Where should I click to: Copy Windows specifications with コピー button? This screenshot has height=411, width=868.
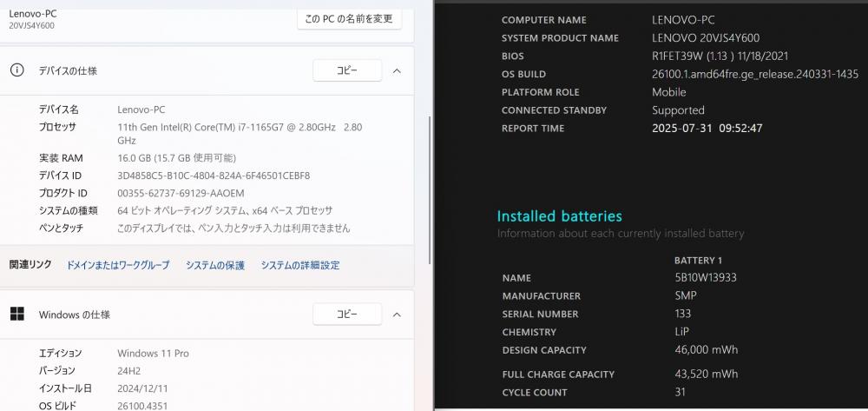point(347,314)
